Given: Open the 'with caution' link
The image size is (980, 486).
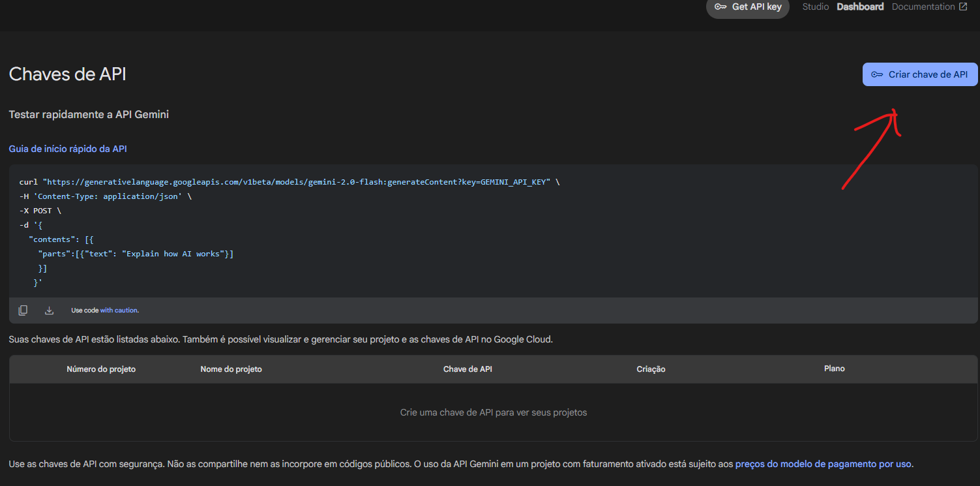Looking at the screenshot, I should coord(119,311).
